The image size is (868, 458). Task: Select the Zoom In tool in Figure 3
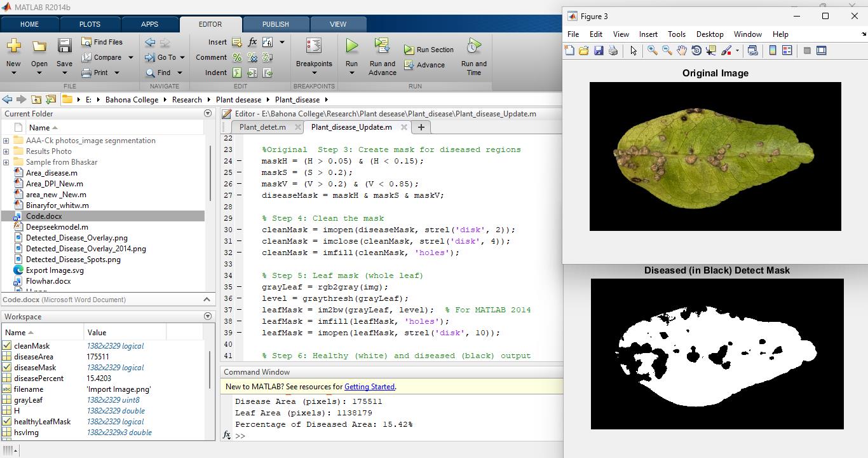pyautogui.click(x=652, y=50)
